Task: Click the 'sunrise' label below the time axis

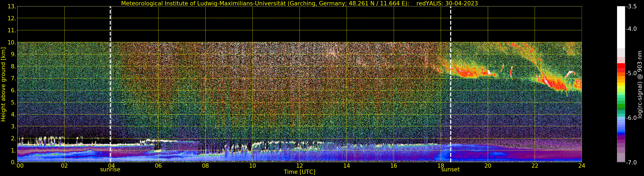Action: pyautogui.click(x=110, y=170)
